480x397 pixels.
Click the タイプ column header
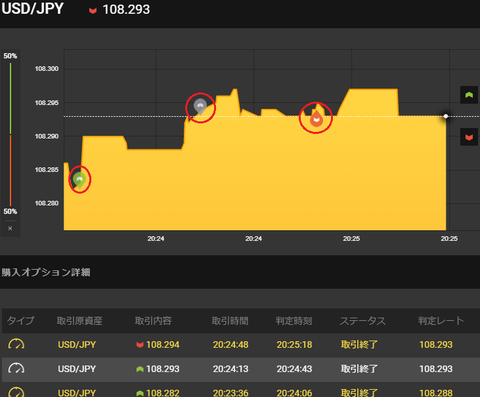pyautogui.click(x=20, y=321)
